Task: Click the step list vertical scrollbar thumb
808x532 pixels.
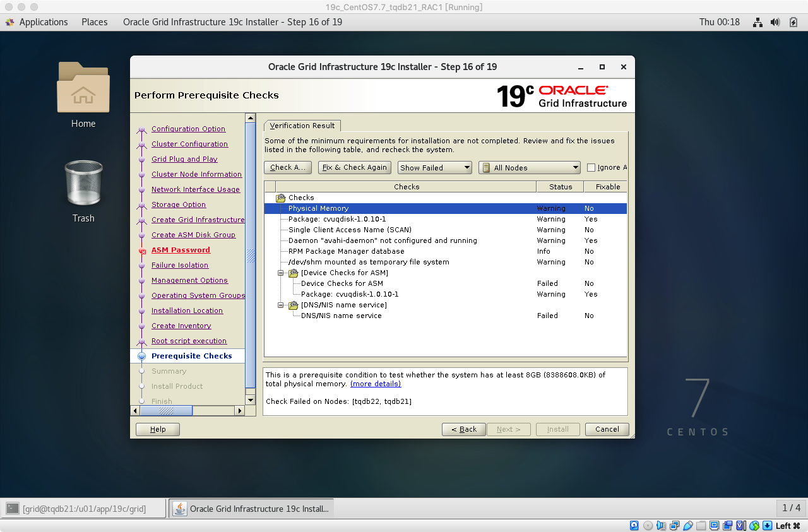Action: coord(251,256)
